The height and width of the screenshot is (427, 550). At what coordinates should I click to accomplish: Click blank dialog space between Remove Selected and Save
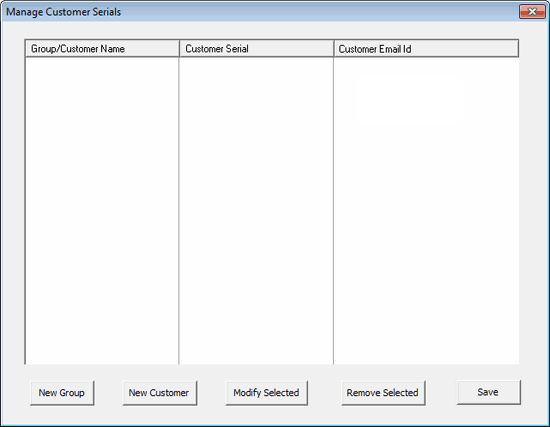click(x=441, y=393)
